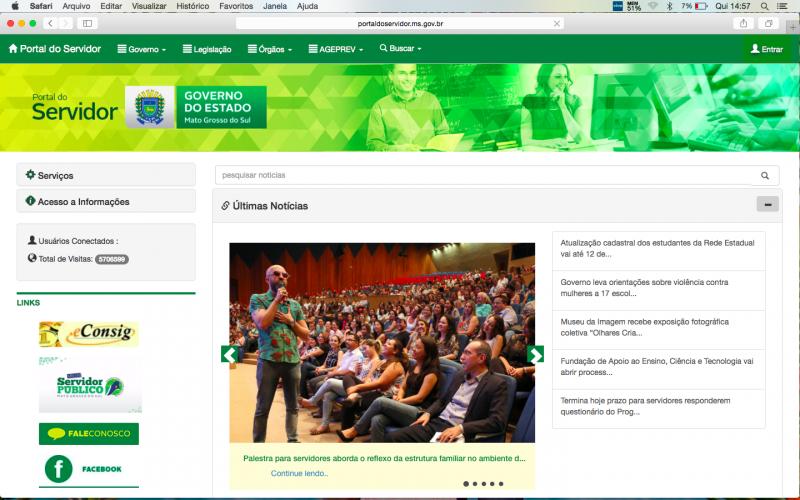This screenshot has width=800, height=500.
Task: Click the Continue lendo link
Action: click(x=299, y=473)
